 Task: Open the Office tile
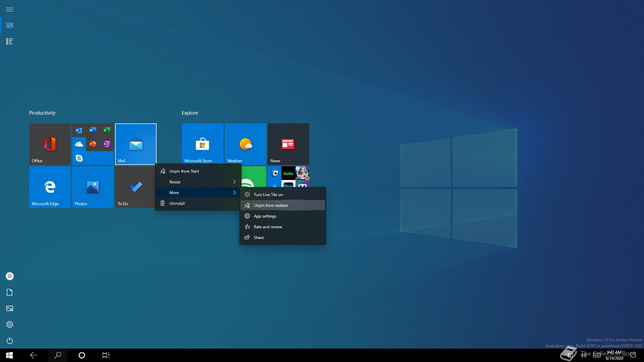point(50,144)
